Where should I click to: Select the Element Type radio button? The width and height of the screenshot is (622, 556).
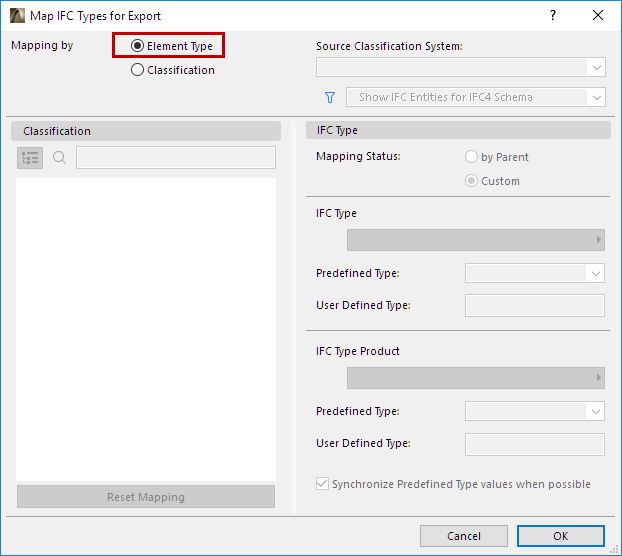[x=137, y=46]
